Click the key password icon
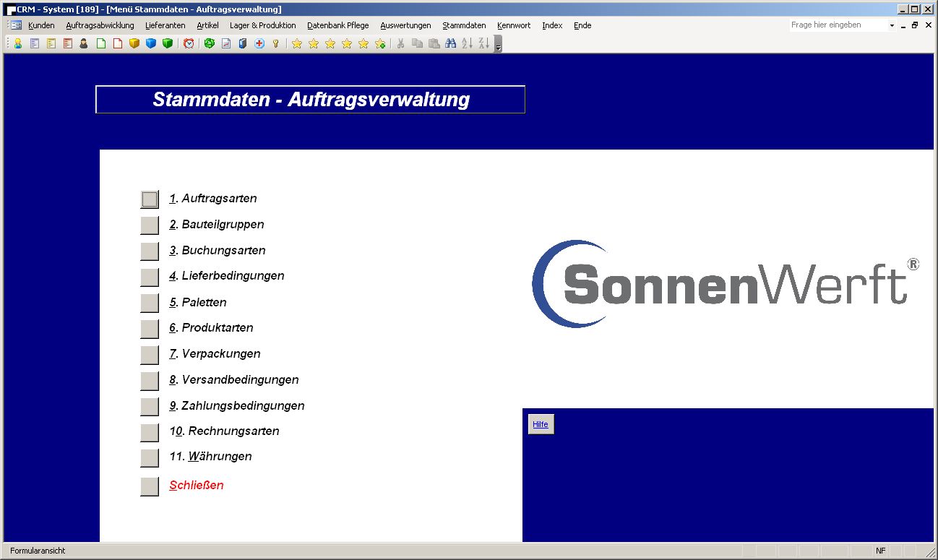This screenshot has width=938, height=560. [x=276, y=43]
